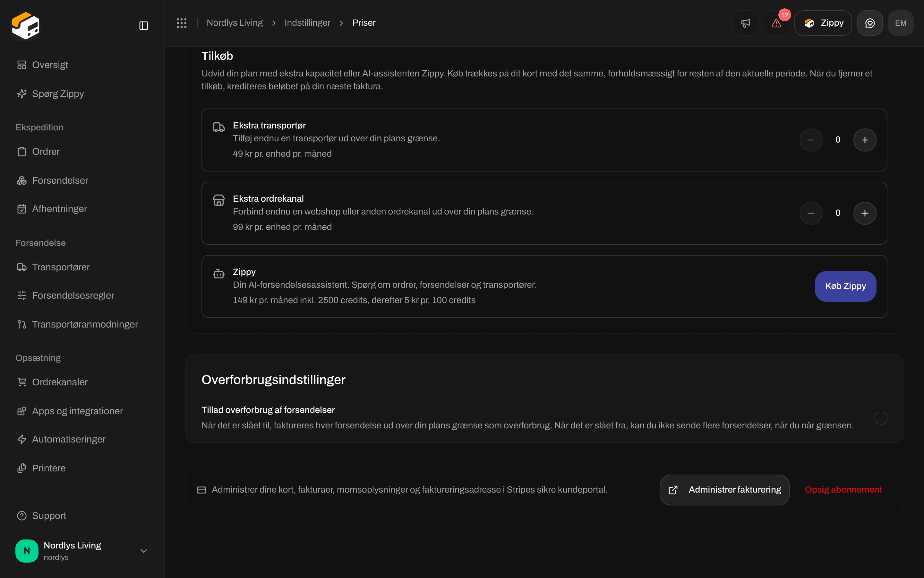The image size is (924, 578).
Task: Open Transportøranmodninger
Action: (x=82, y=324)
